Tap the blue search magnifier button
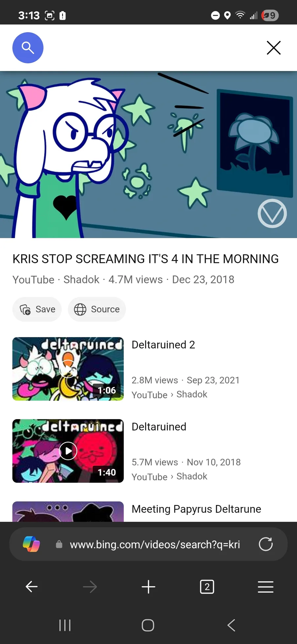The image size is (297, 644). (x=28, y=48)
